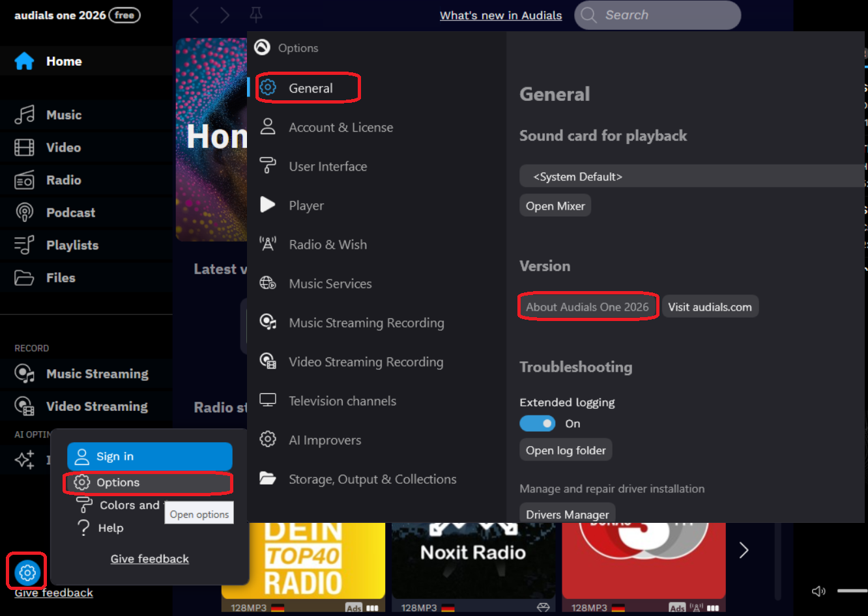
Task: Click the Open Mixer button
Action: tap(556, 206)
